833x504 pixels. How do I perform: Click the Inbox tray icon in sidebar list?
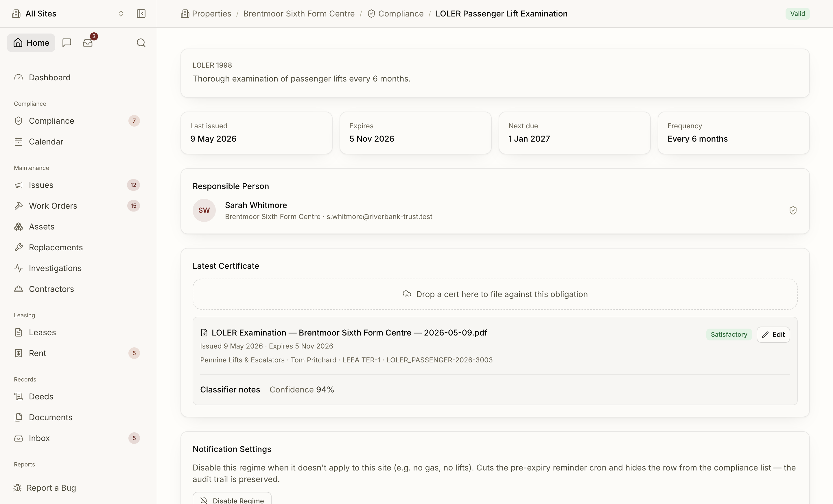(x=19, y=438)
